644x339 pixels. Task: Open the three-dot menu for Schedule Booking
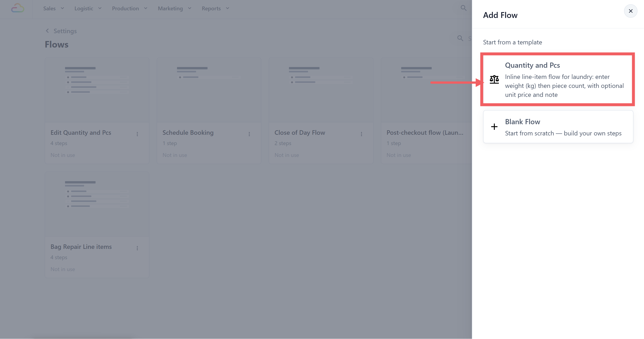(x=249, y=134)
